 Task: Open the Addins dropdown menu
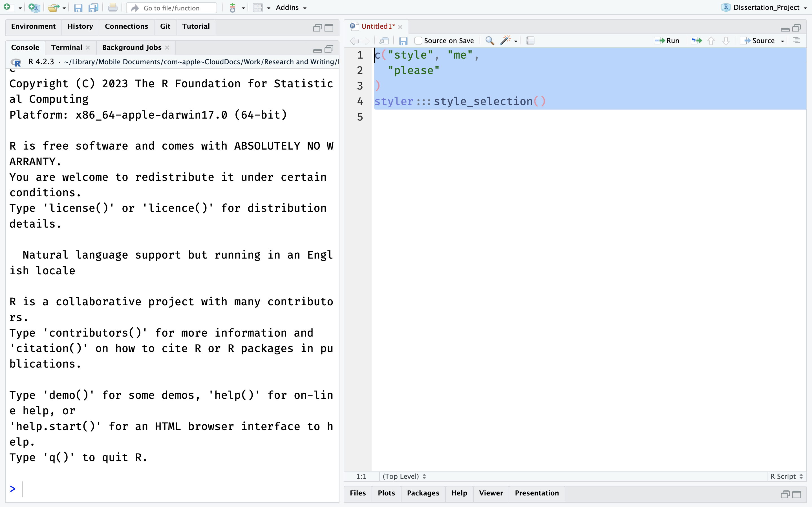[x=287, y=7]
